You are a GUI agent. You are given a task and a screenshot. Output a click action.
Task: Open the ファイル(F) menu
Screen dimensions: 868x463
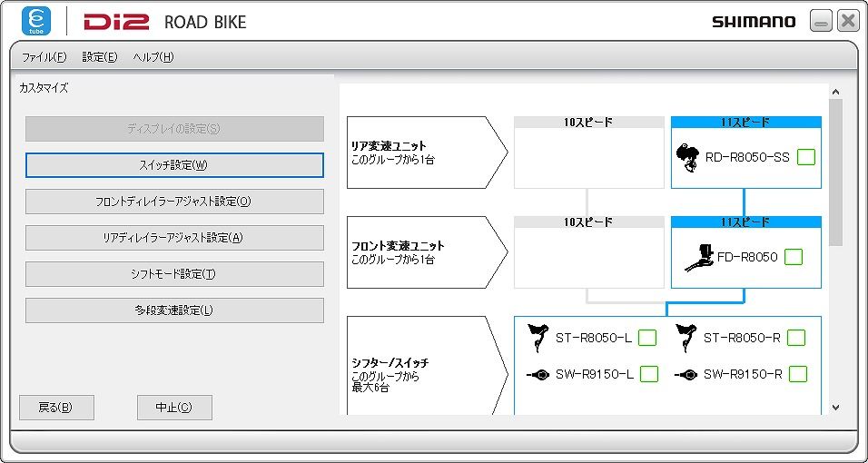44,57
